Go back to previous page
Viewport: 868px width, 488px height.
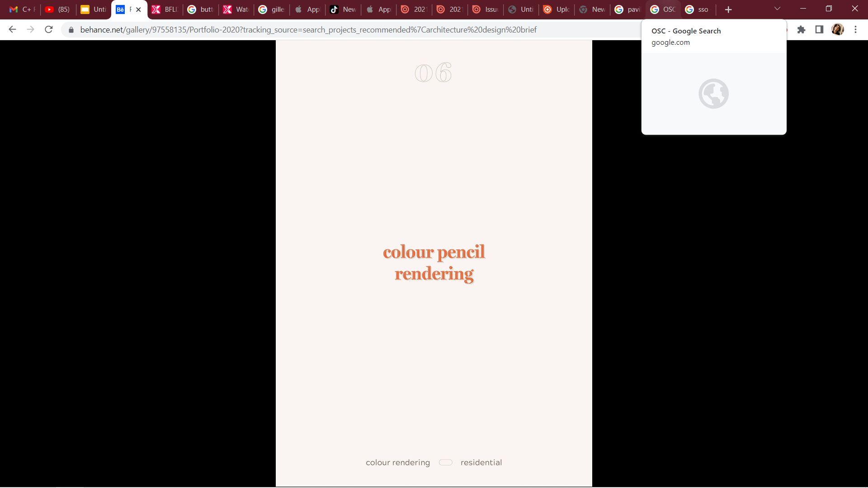pos(12,29)
